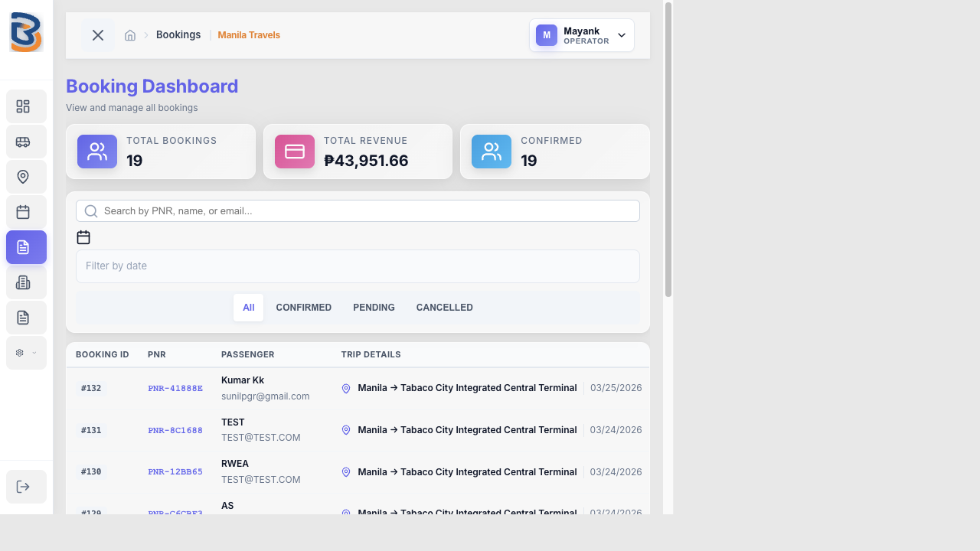Click the Manila Travels label
The height and width of the screenshot is (551, 980).
249,35
